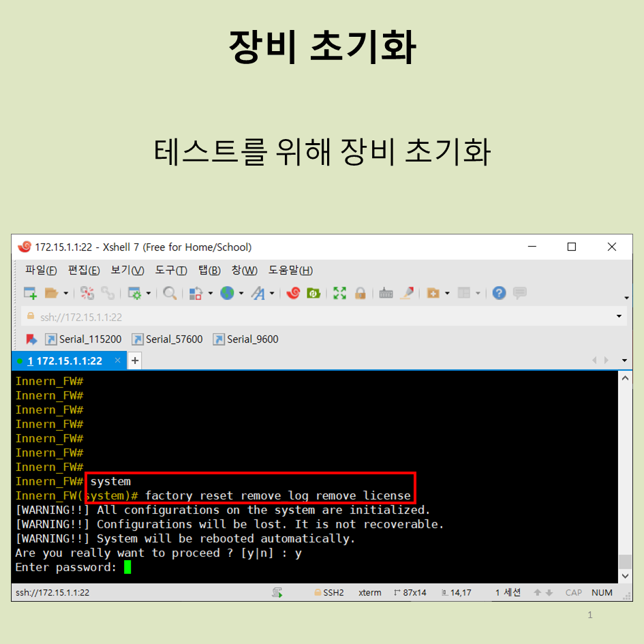Image resolution: width=644 pixels, height=644 pixels.
Task: Click the Help question mark icon
Action: (x=499, y=292)
